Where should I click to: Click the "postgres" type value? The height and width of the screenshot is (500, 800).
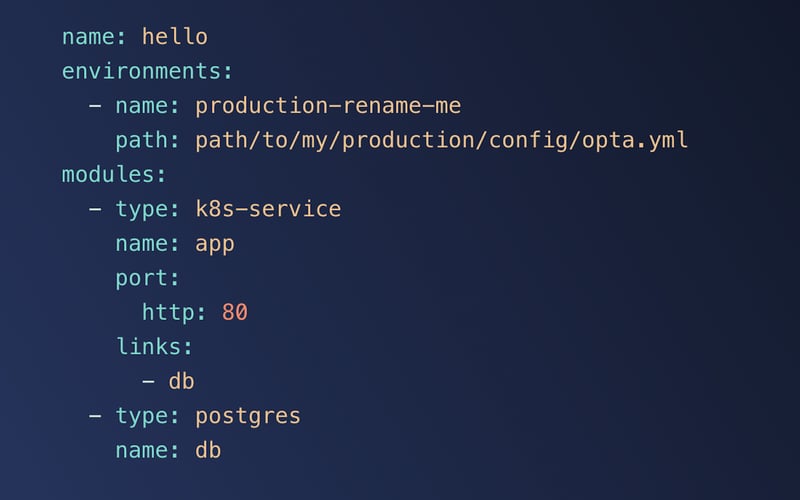click(x=248, y=415)
